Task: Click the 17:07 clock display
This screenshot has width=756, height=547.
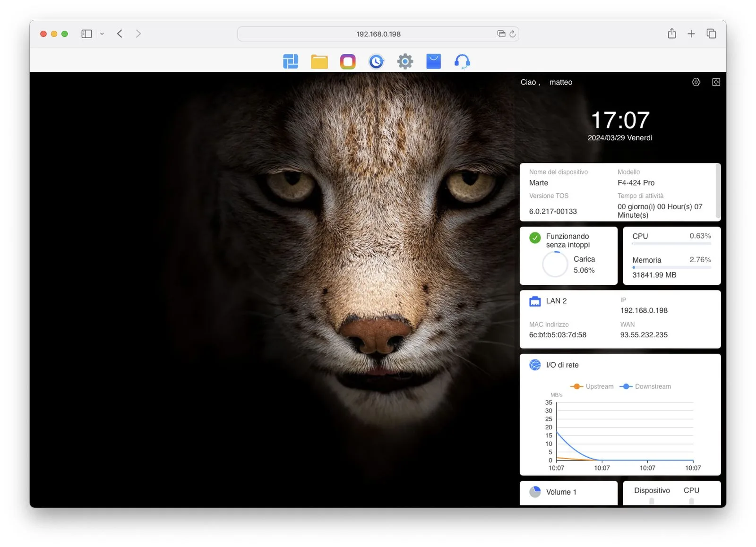Action: (x=620, y=120)
